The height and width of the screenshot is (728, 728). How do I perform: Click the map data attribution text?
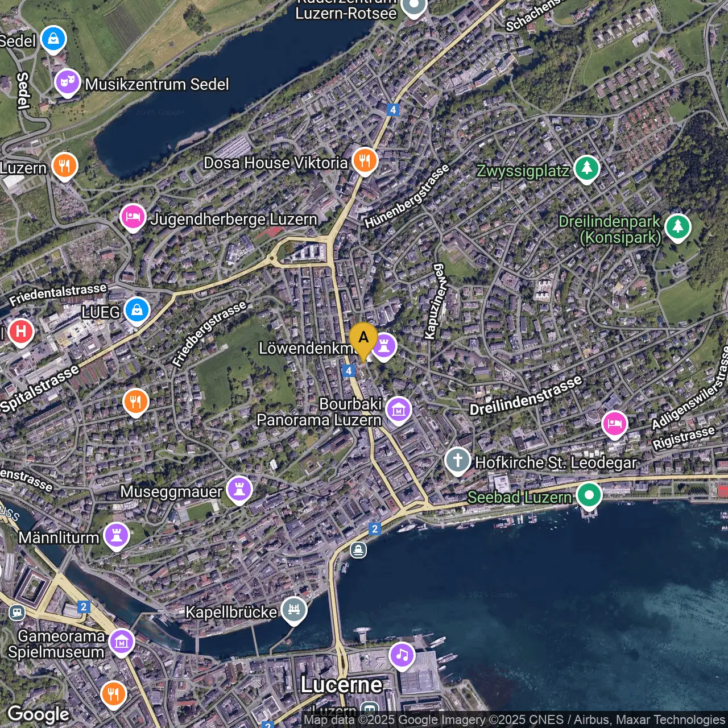pyautogui.click(x=514, y=720)
